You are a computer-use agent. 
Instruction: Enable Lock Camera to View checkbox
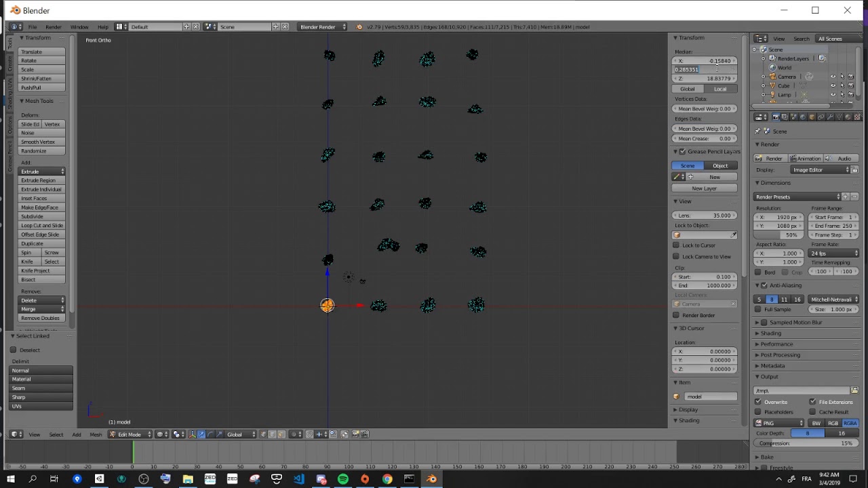676,256
